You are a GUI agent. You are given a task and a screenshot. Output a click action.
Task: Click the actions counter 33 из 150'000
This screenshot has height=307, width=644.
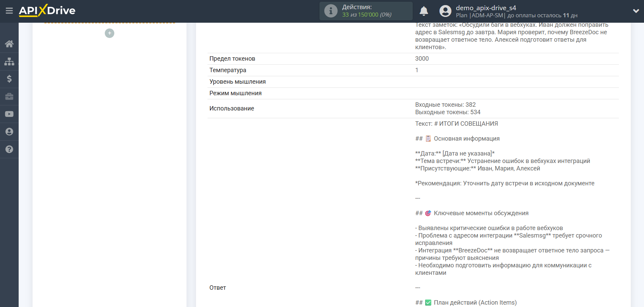pos(367,15)
